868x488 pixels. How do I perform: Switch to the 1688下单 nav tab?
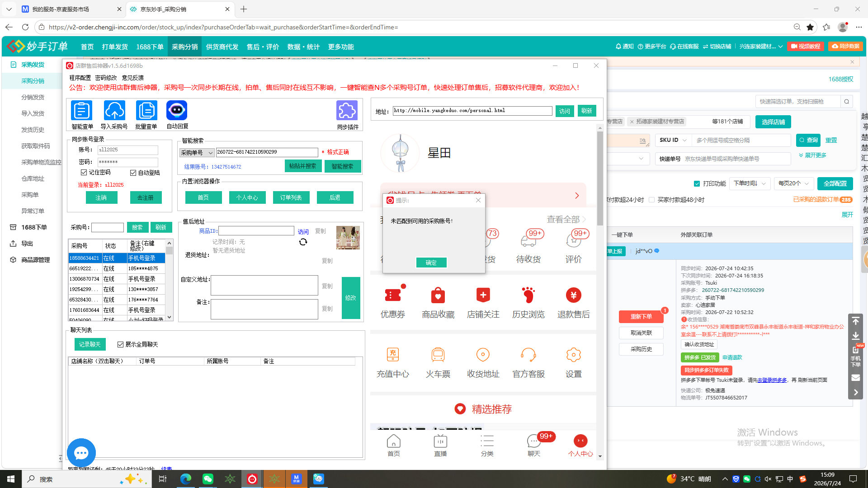point(150,47)
